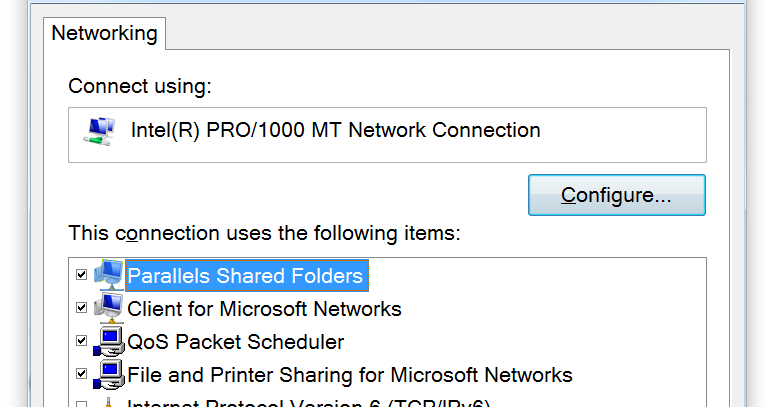The height and width of the screenshot is (407, 774).
Task: Click the 'This connection uses the following items' label
Action: pyautogui.click(x=264, y=233)
